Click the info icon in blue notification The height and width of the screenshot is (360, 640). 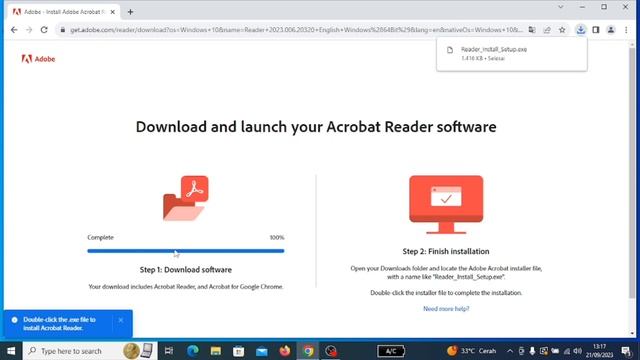point(15,320)
